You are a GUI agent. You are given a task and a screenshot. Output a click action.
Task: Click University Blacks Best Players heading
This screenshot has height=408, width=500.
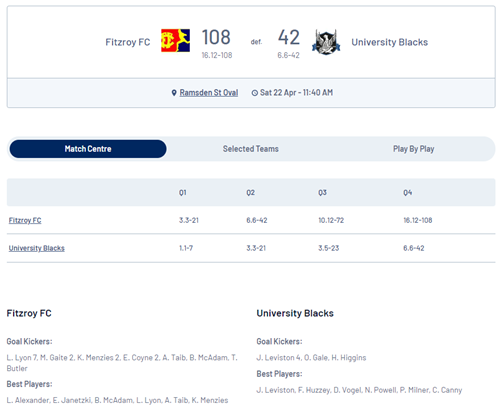pyautogui.click(x=279, y=374)
